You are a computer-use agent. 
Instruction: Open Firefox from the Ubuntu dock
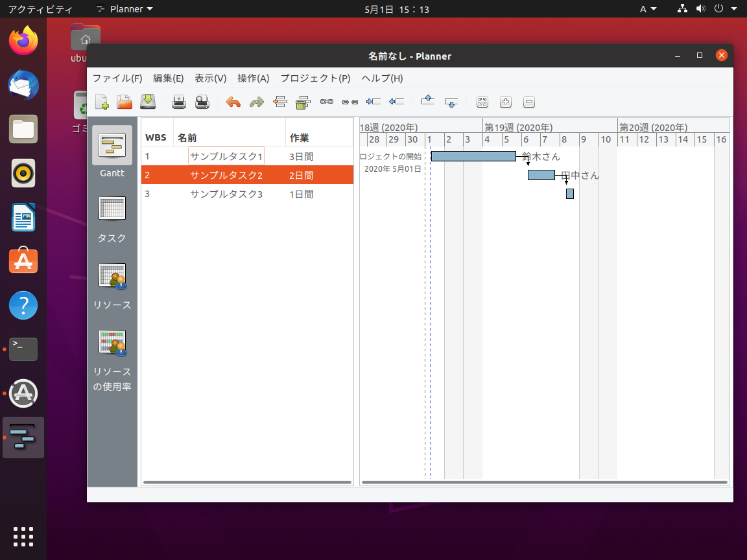[x=23, y=40]
